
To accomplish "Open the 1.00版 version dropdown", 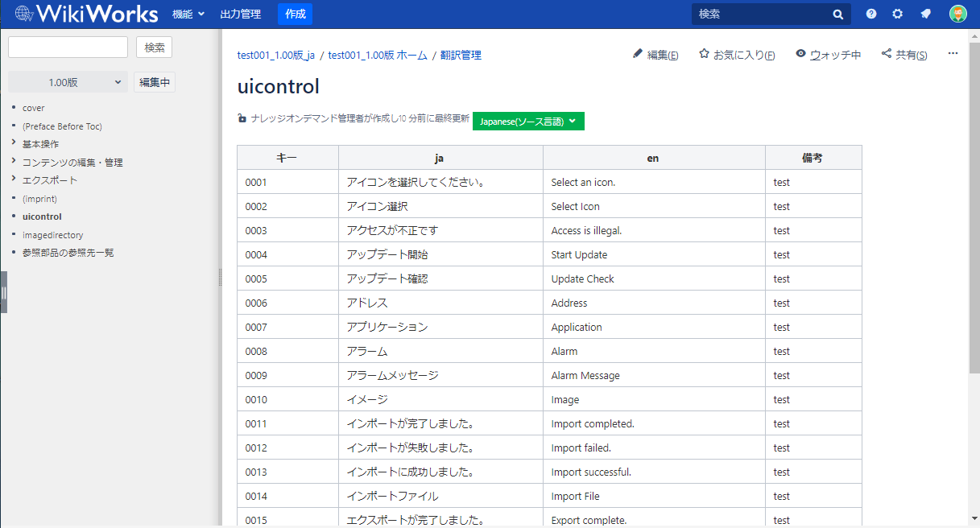I will coord(68,82).
